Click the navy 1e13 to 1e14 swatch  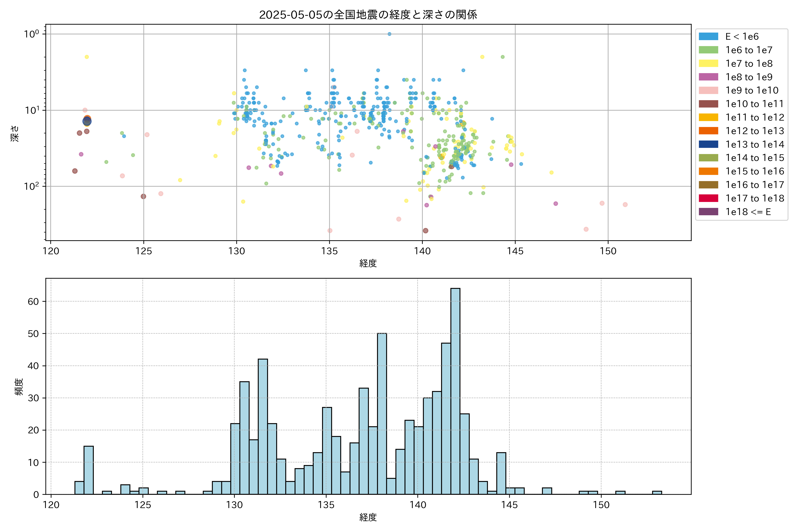[708, 144]
